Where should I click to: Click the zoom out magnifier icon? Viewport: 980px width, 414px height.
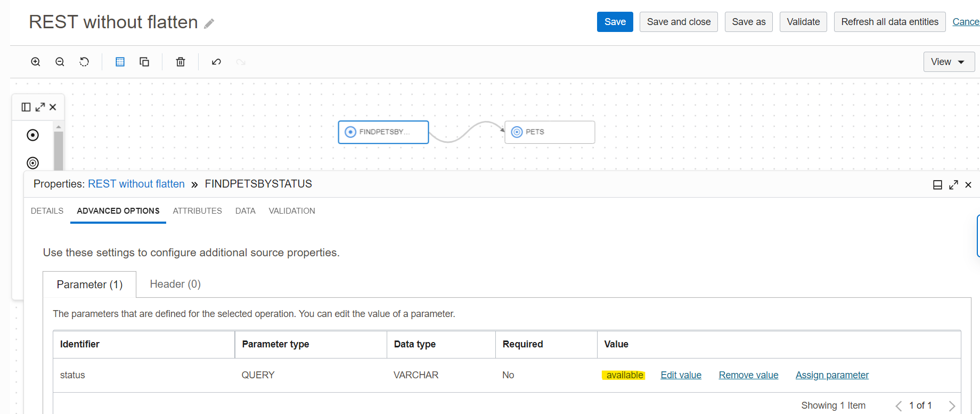(x=60, y=62)
